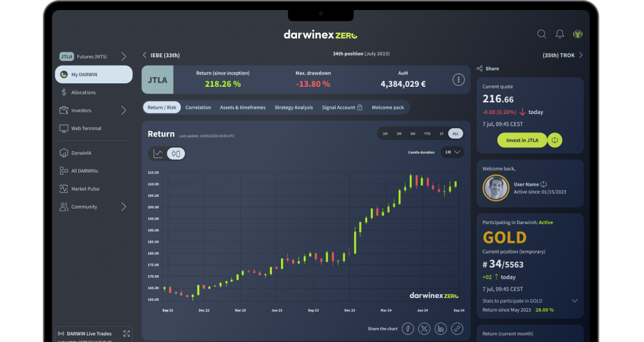The height and width of the screenshot is (342, 644).
Task: Open the Strategy Analysis tab
Action: pyautogui.click(x=294, y=107)
